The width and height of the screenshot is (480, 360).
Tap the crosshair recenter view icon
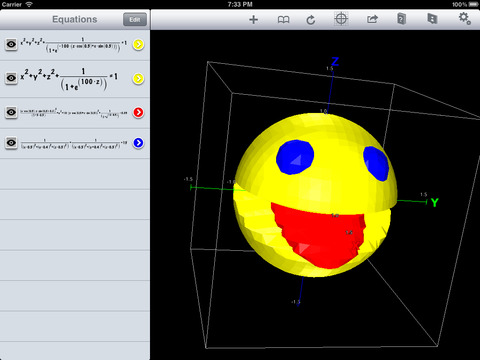341,19
